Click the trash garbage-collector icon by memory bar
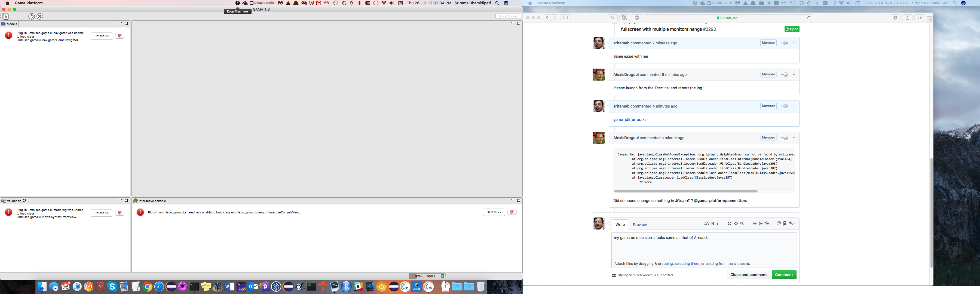 [x=442, y=277]
